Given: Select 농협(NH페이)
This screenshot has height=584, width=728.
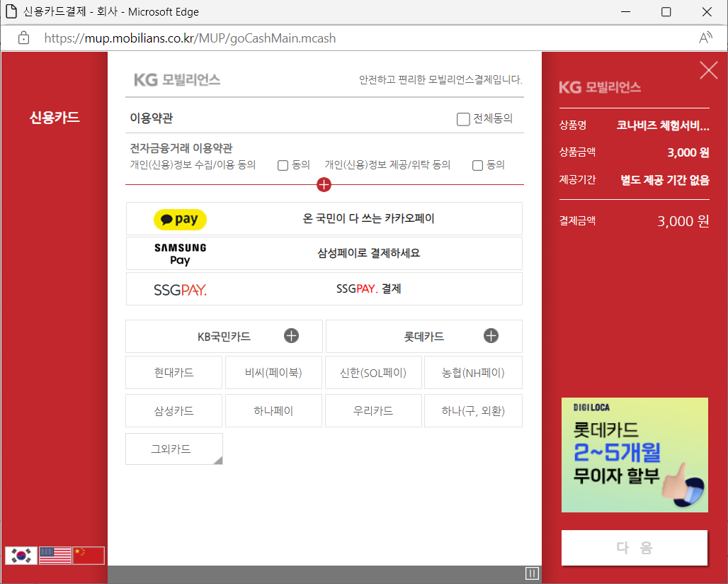Looking at the screenshot, I should click(473, 373).
